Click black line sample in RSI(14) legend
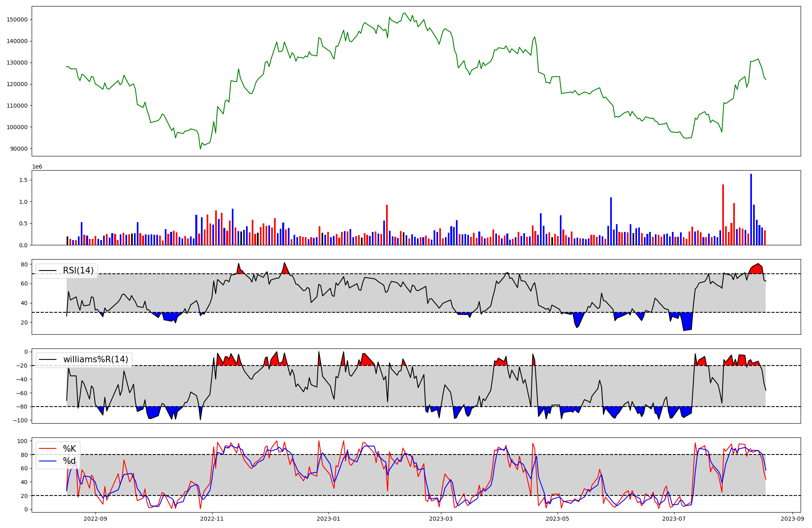This screenshot has width=812, height=528. click(x=48, y=271)
